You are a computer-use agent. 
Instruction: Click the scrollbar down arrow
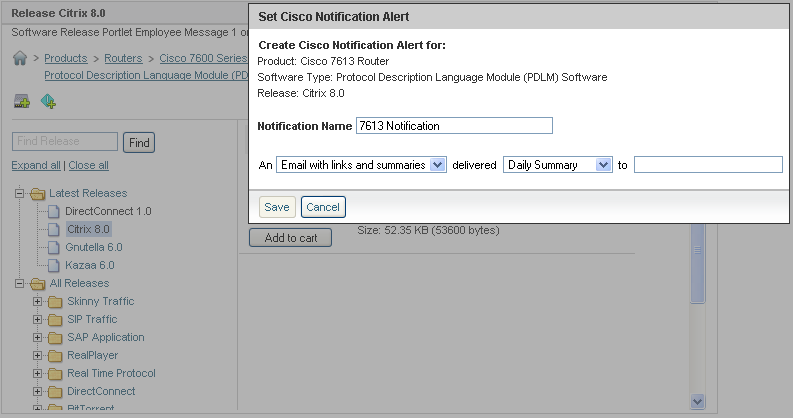click(697, 402)
